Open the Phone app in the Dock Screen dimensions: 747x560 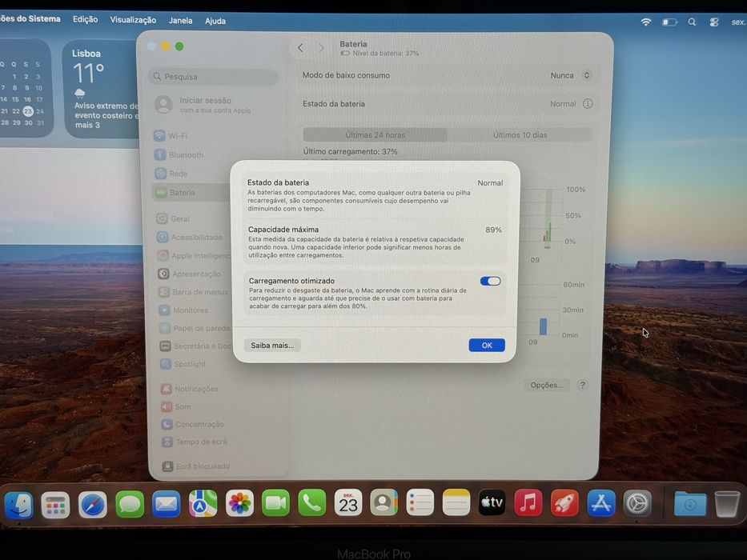(x=312, y=503)
